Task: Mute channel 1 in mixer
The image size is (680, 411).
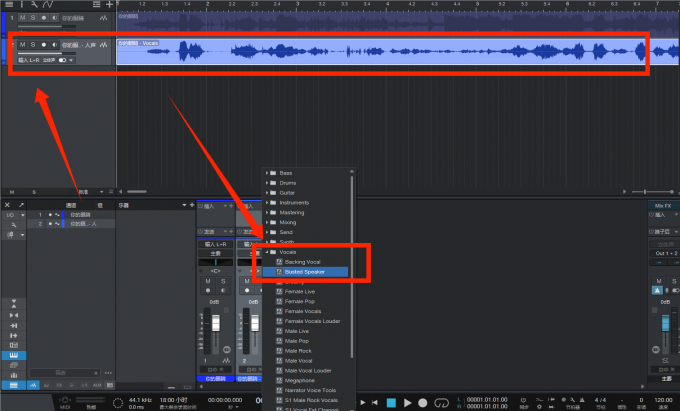Action: tap(208, 281)
